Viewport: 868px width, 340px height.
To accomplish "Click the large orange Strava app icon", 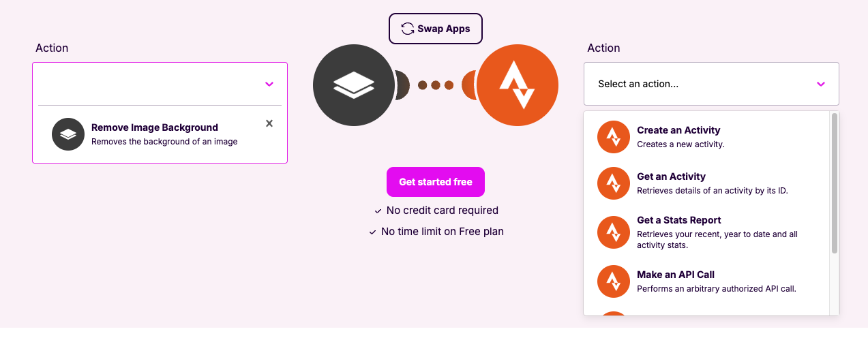I will point(518,85).
